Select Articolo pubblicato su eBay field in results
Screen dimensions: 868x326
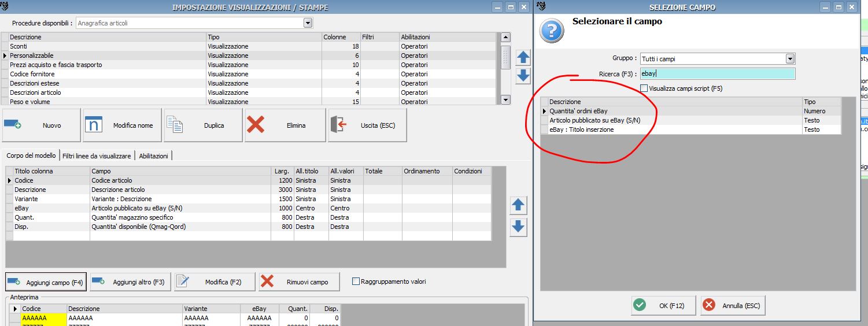690,120
